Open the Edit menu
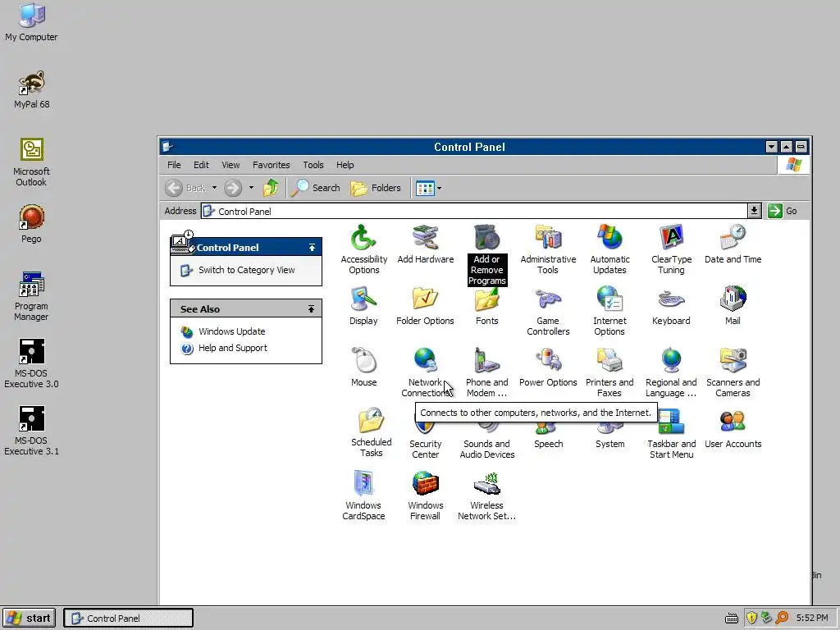Screen dimensions: 840x630 (202, 165)
